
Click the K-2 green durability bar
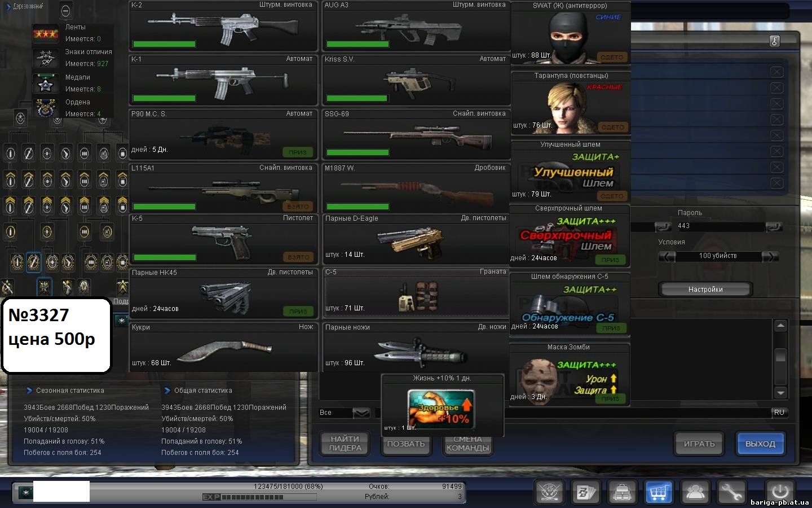164,44
